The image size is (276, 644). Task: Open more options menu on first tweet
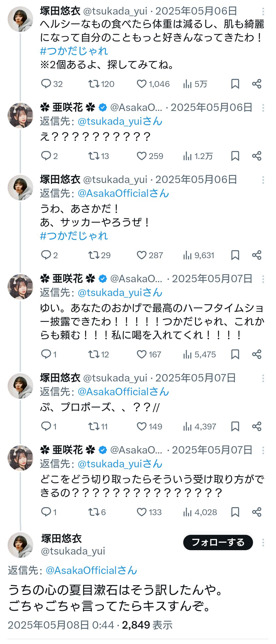coord(263,11)
